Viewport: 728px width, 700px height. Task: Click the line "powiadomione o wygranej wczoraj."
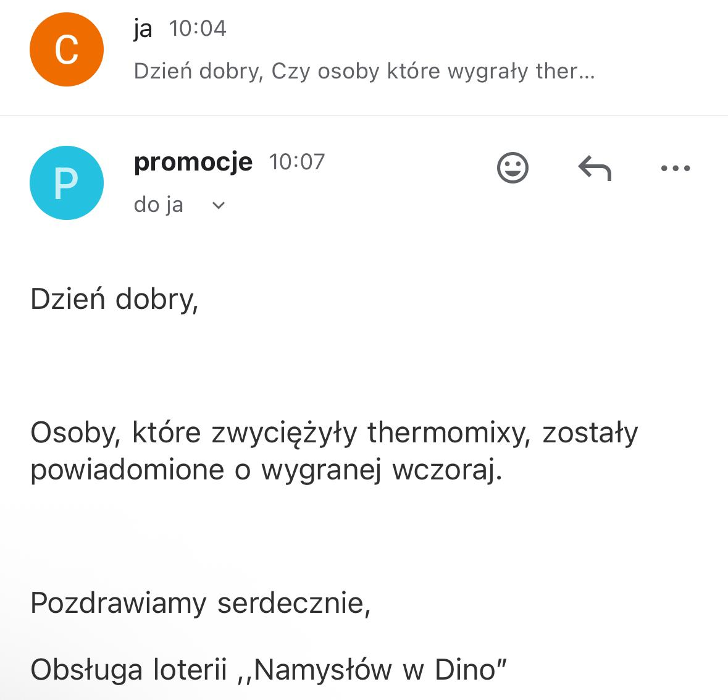point(266,470)
